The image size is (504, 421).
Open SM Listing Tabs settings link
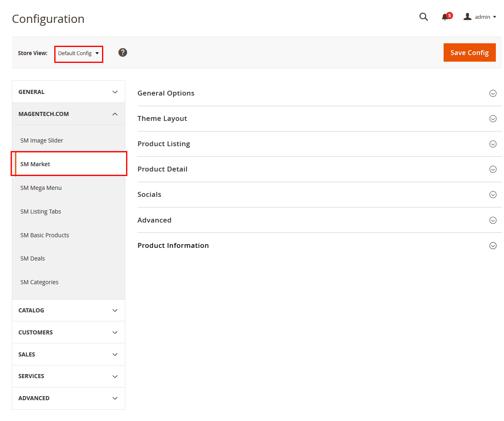point(40,212)
